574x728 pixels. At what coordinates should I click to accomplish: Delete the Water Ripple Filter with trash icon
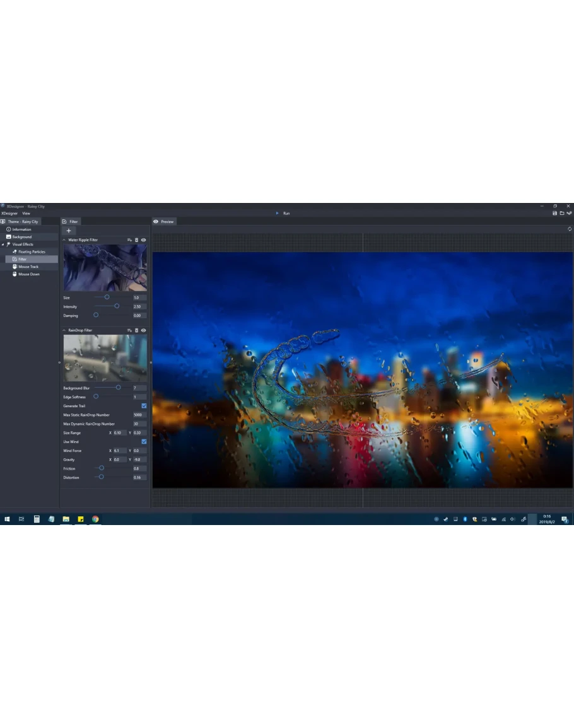coord(136,240)
